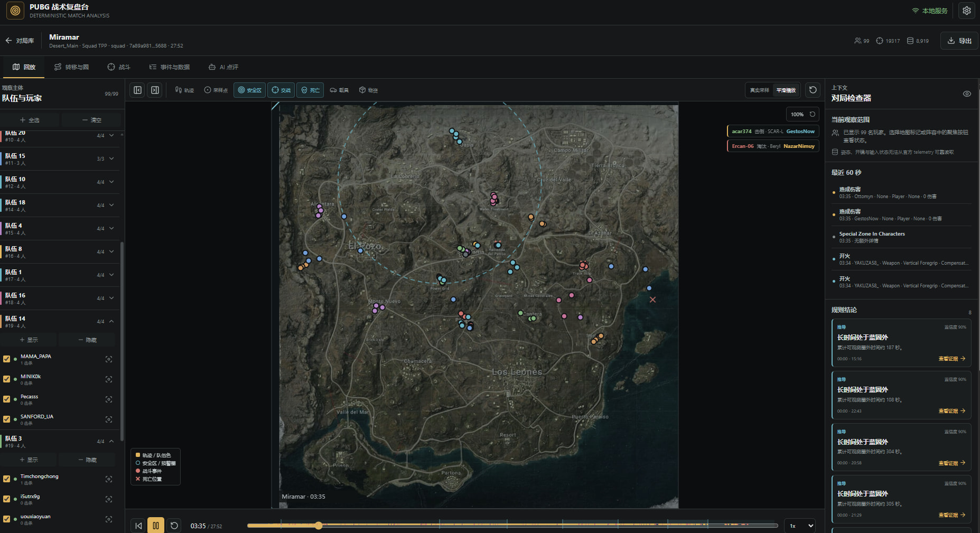
Task: Switch to the 回放 replay tab
Action: [24, 67]
